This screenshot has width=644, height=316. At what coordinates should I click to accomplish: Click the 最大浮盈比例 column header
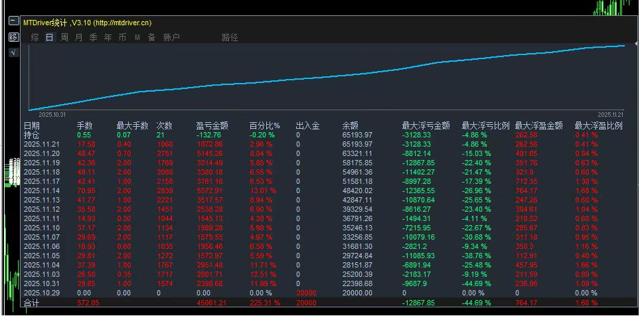[x=599, y=125]
